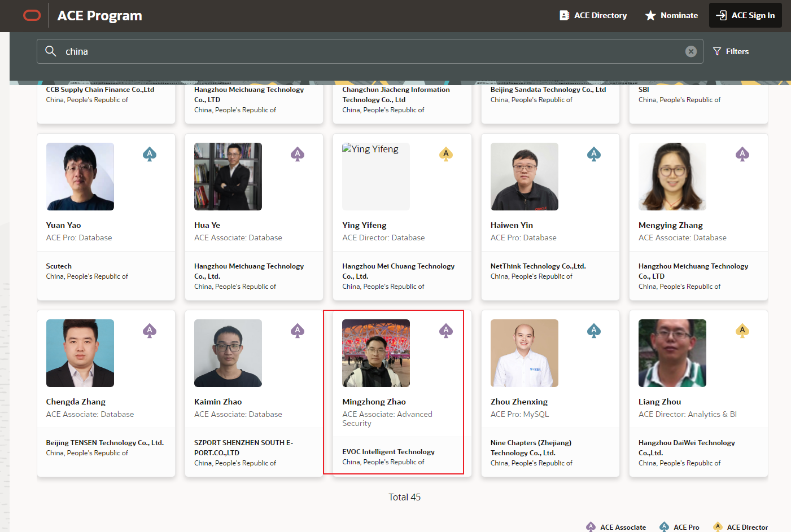Open the Kaimin Zhao name link

[x=218, y=402]
